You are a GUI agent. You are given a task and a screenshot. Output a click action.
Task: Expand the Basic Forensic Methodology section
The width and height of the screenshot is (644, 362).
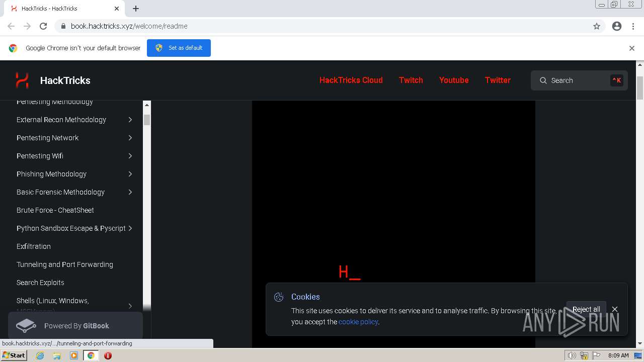point(130,192)
